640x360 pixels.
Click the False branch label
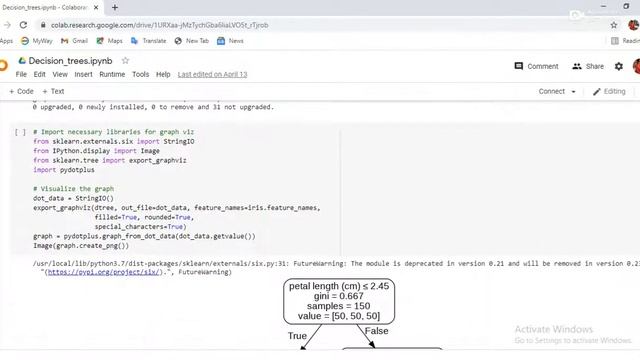[376, 331]
